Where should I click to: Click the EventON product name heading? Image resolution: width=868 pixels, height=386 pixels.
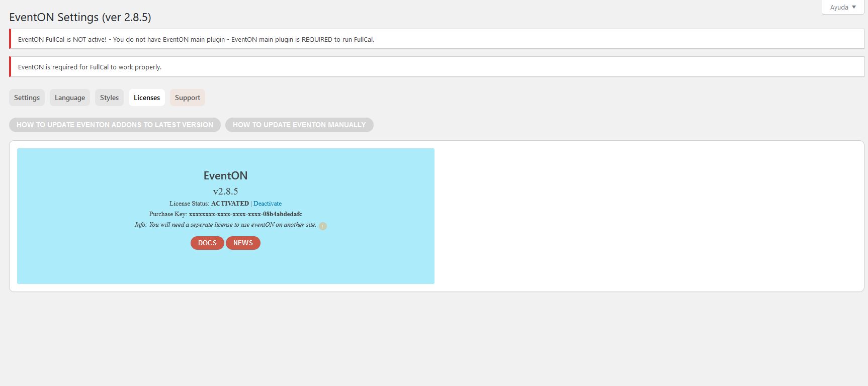[225, 175]
